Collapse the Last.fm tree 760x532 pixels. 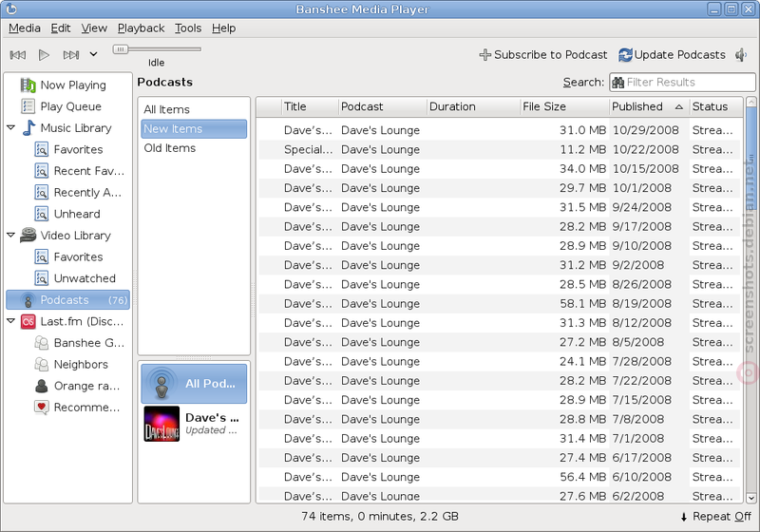tap(10, 321)
